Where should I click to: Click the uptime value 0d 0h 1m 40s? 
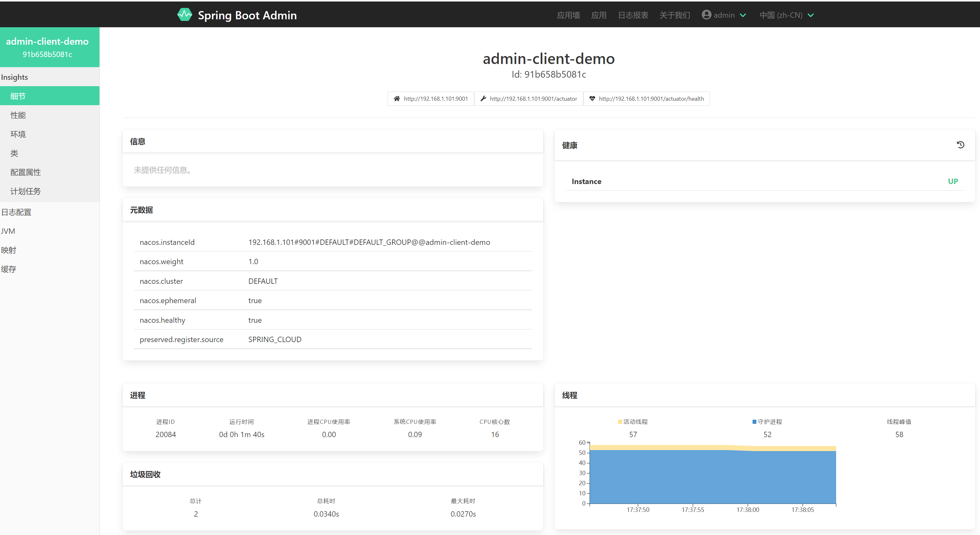click(242, 435)
